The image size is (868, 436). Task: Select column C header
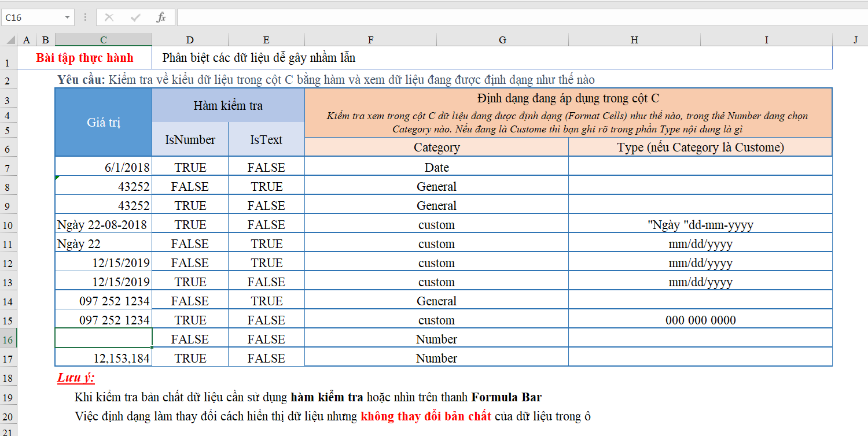click(104, 40)
